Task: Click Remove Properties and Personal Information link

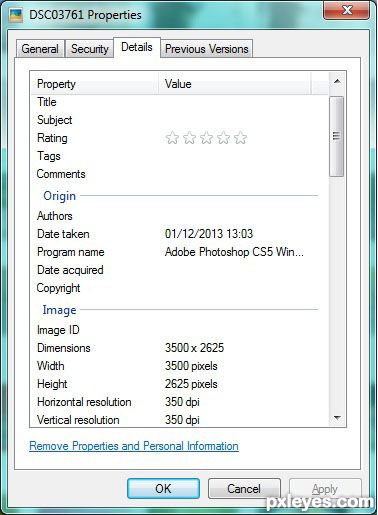Action: click(134, 446)
